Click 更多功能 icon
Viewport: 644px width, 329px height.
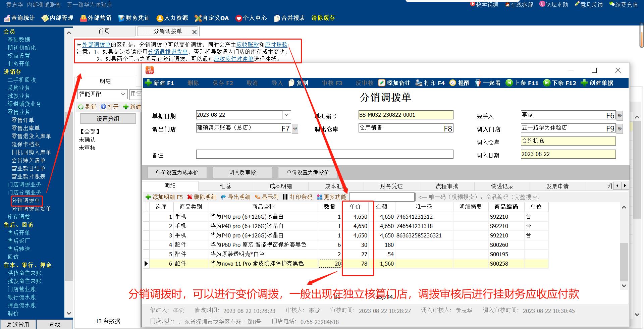319,197
